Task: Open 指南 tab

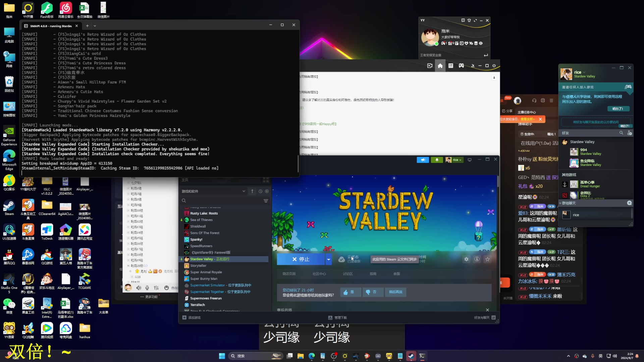Action: click(373, 274)
